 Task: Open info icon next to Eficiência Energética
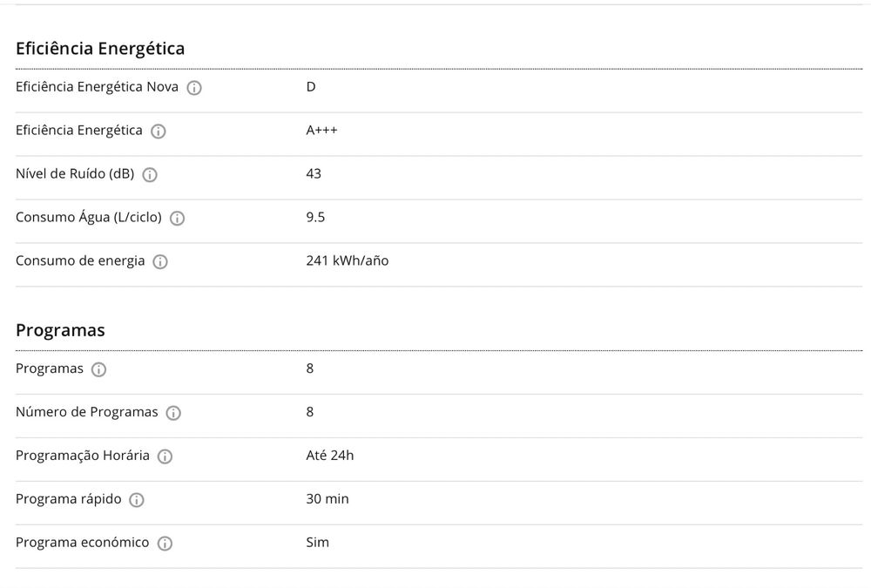[159, 132]
